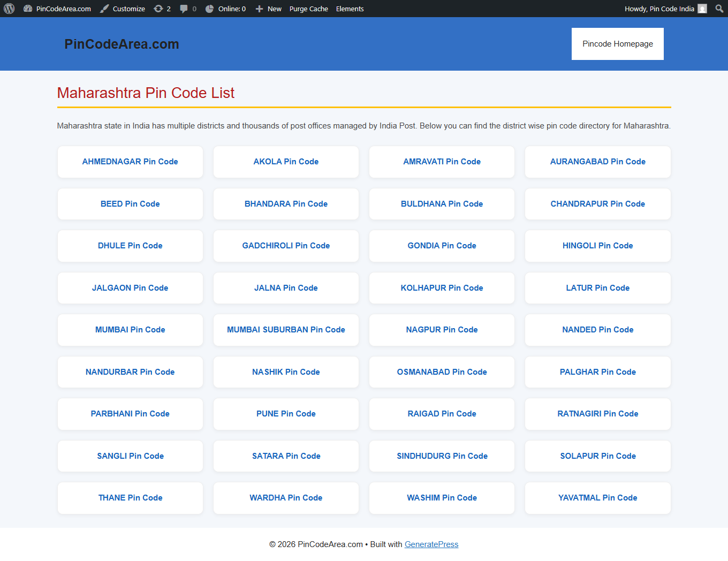Viewport: 728px width, 561px height.
Task: Click the dashboard speedometer icon beside PinCodeArea.com
Action: 28,9
